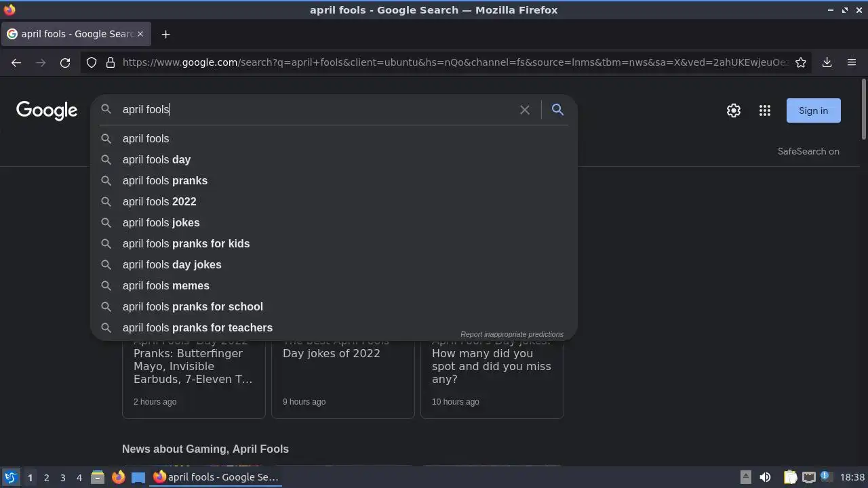Image resolution: width=868 pixels, height=488 pixels.
Task: Open the file manager taskbar icon
Action: pyautogui.click(x=98, y=477)
